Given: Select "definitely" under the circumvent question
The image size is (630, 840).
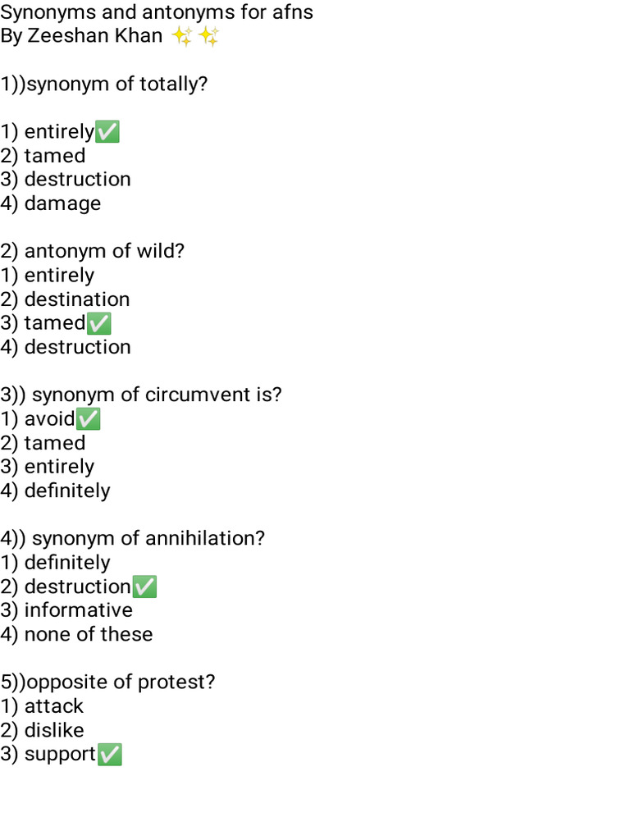Looking at the screenshot, I should tap(66, 491).
